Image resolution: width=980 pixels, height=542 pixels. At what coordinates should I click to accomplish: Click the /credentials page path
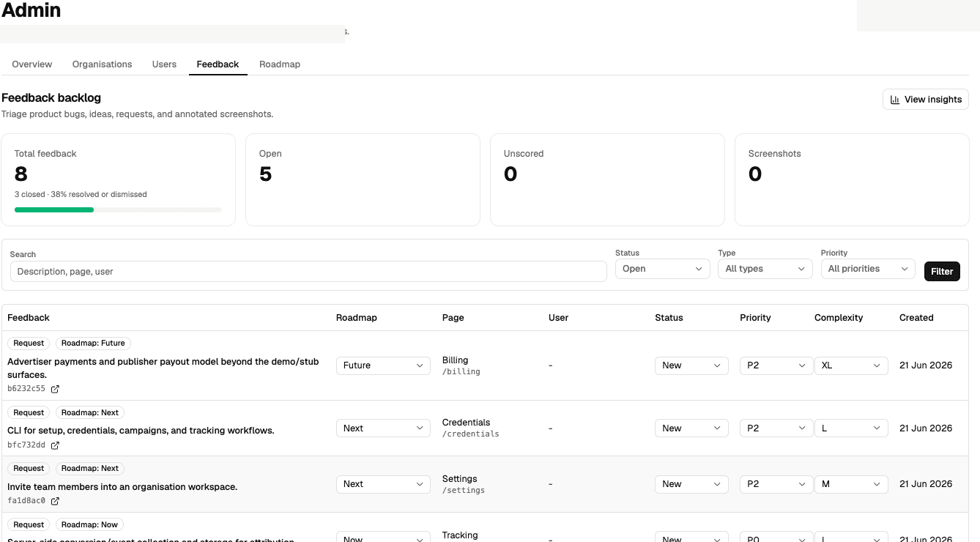(x=471, y=434)
